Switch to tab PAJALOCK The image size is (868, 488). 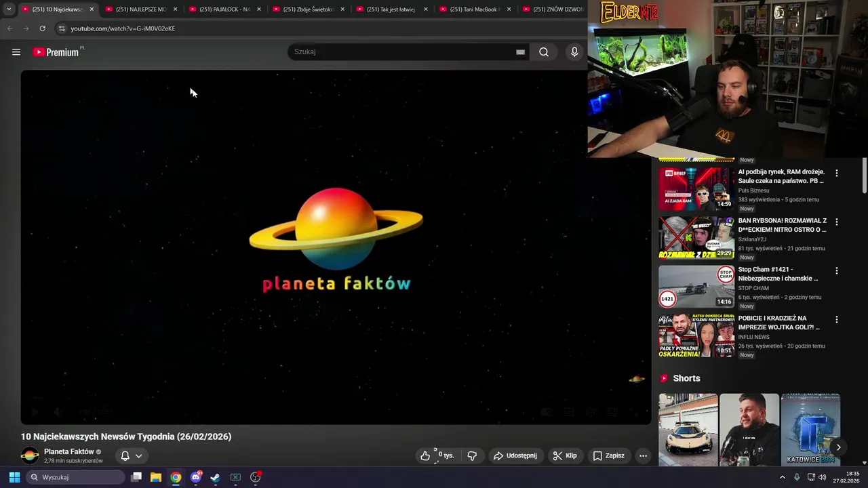pos(224,9)
